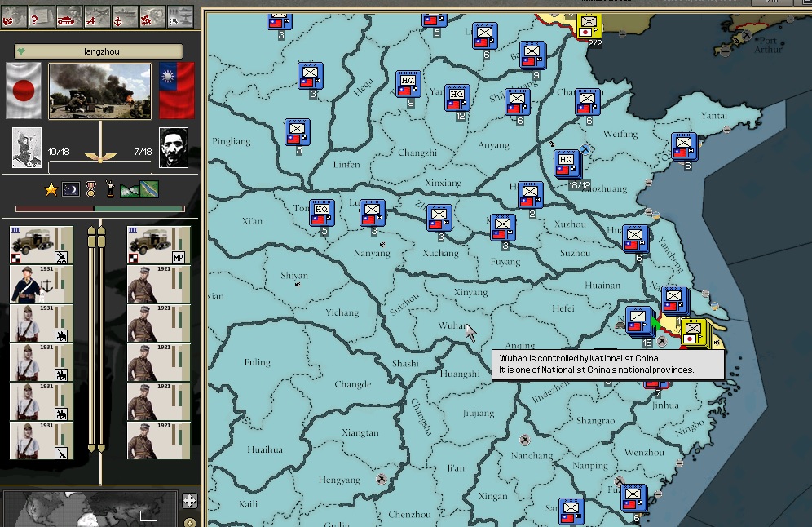
Task: Click the river crossing modifier icon
Action: (x=149, y=189)
